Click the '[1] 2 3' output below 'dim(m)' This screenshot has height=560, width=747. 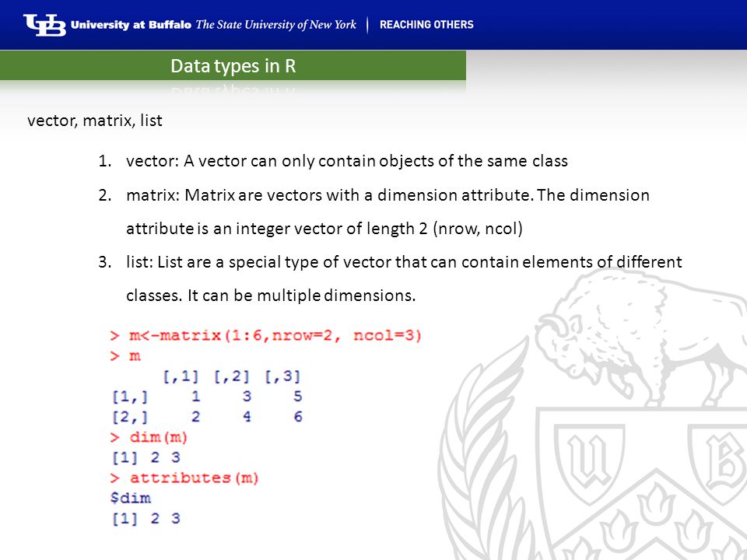[146, 457]
